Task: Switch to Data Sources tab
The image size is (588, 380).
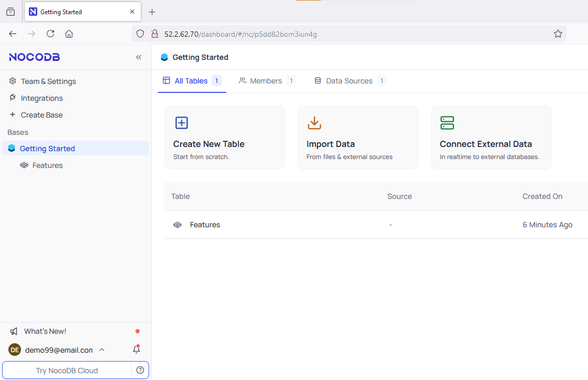Action: coord(350,81)
